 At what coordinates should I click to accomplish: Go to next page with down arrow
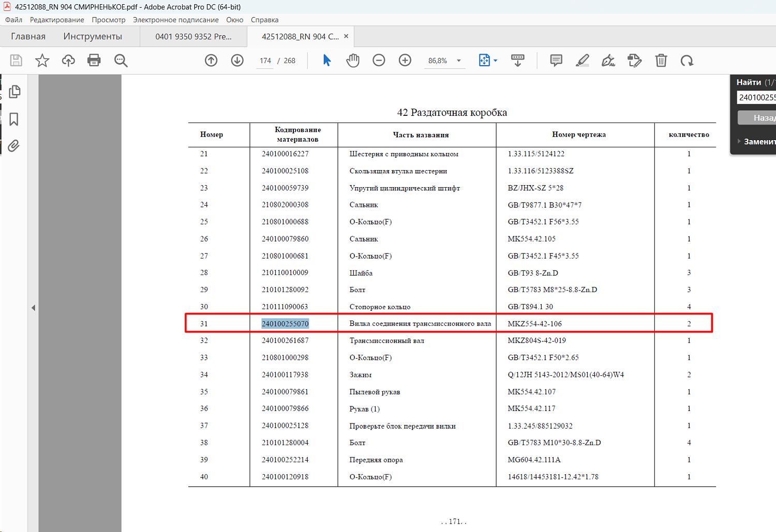tap(237, 60)
